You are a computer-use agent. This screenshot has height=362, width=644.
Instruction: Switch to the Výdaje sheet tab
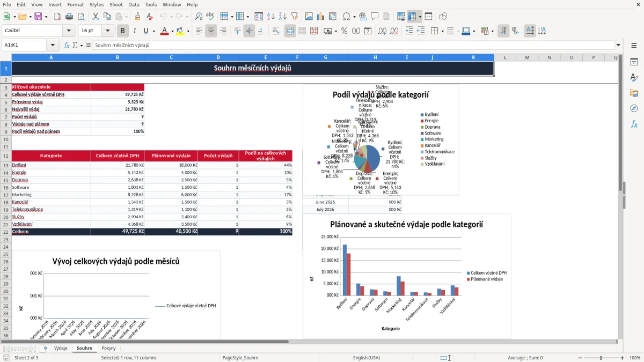coord(61,349)
